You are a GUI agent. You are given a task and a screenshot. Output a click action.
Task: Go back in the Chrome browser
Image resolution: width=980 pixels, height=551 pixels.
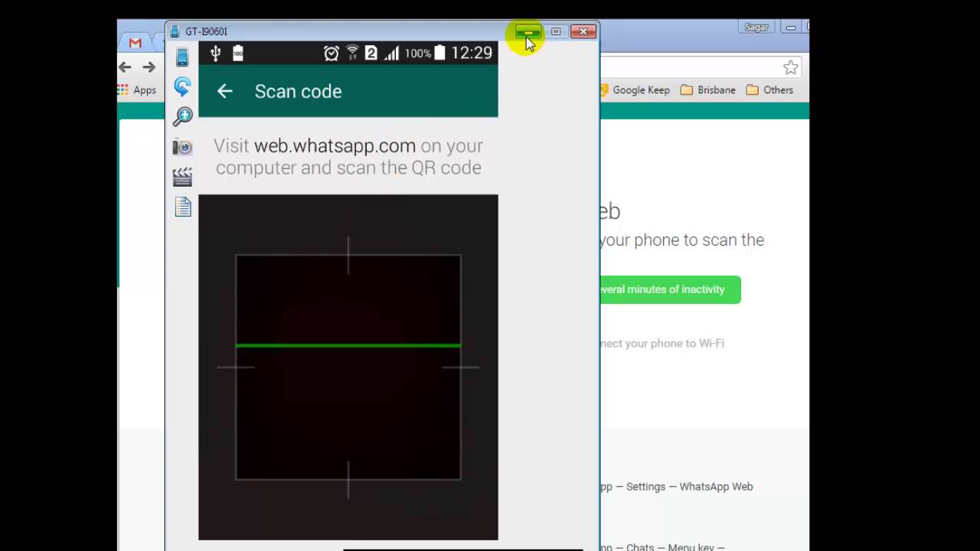tap(125, 67)
